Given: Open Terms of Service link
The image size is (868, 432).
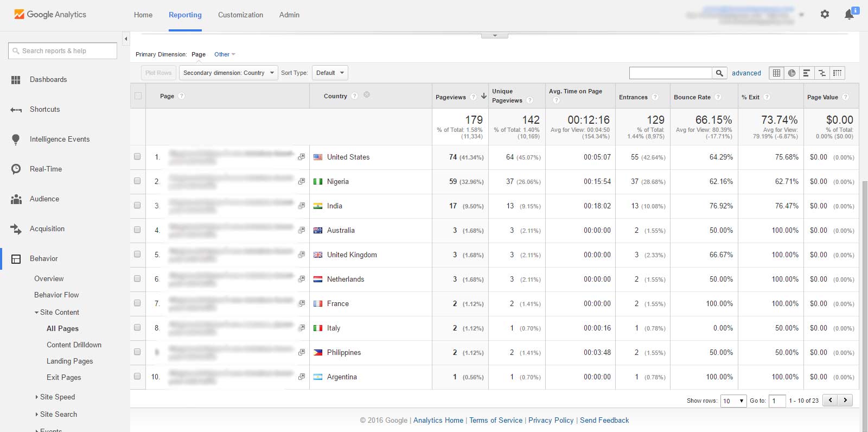Looking at the screenshot, I should tap(496, 420).
